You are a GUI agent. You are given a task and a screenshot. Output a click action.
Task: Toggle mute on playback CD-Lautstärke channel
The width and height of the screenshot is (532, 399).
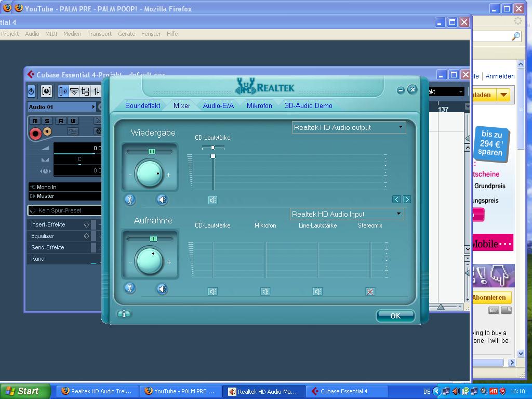point(212,200)
